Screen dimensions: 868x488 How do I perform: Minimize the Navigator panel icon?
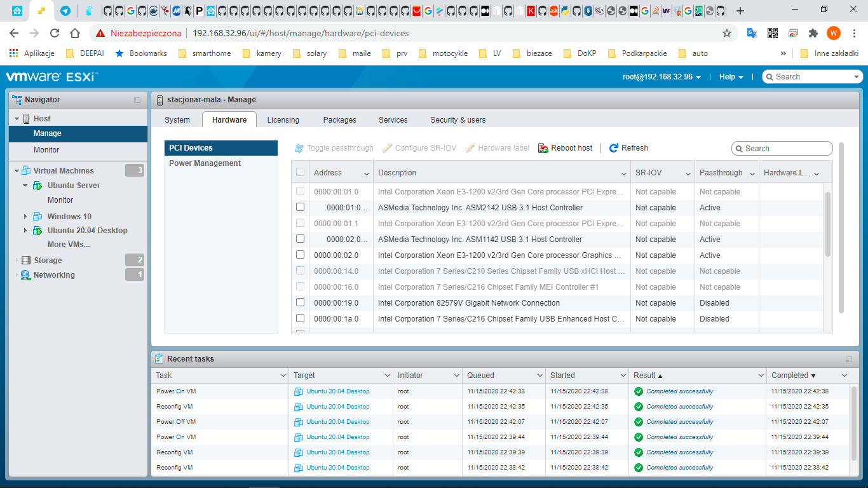point(137,100)
